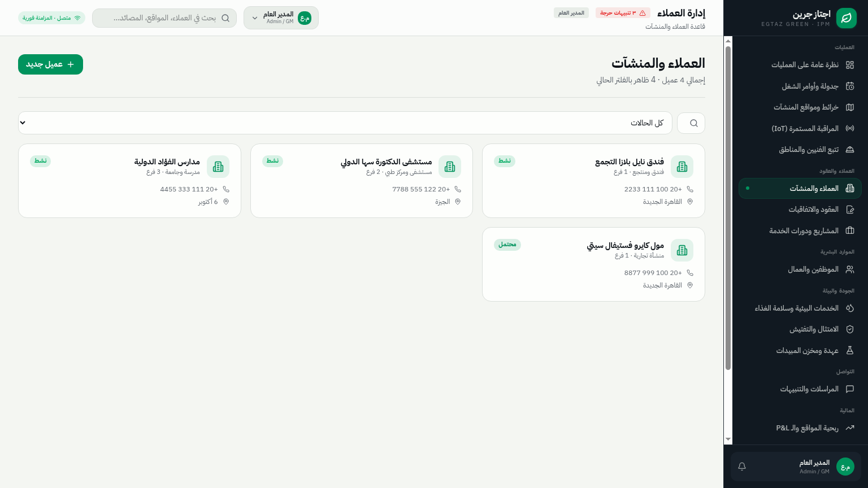Open scheduling and work orders calendar icon
The image size is (868, 488).
pyautogui.click(x=849, y=86)
